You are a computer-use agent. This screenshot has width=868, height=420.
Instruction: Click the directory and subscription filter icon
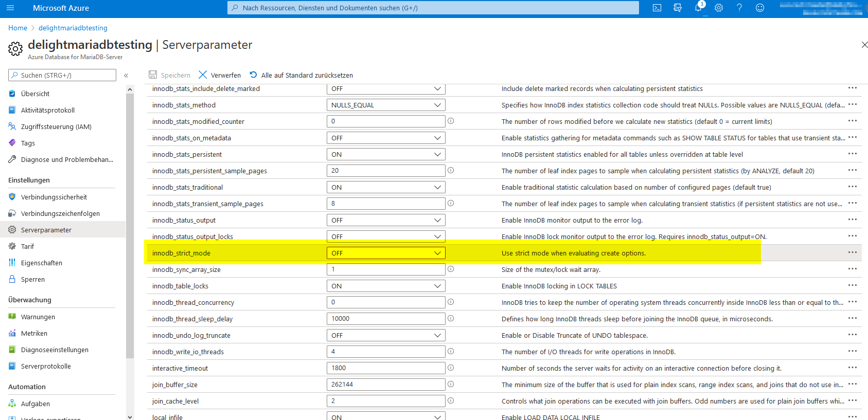pyautogui.click(x=678, y=8)
